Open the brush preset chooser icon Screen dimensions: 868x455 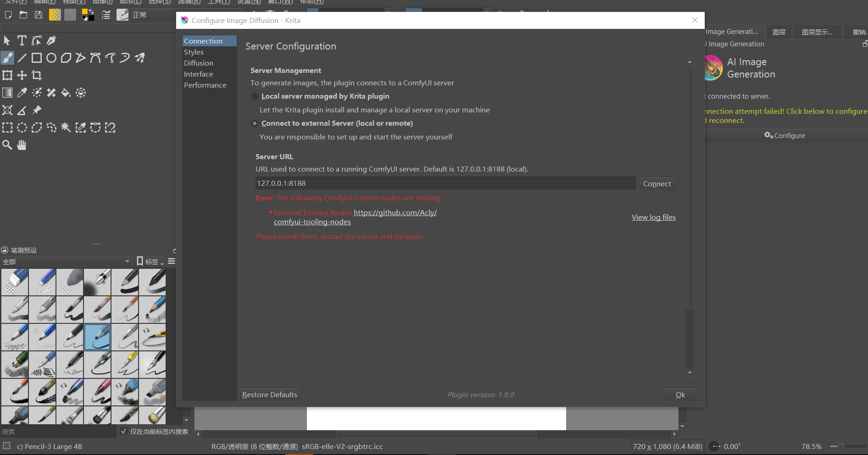pos(122,15)
